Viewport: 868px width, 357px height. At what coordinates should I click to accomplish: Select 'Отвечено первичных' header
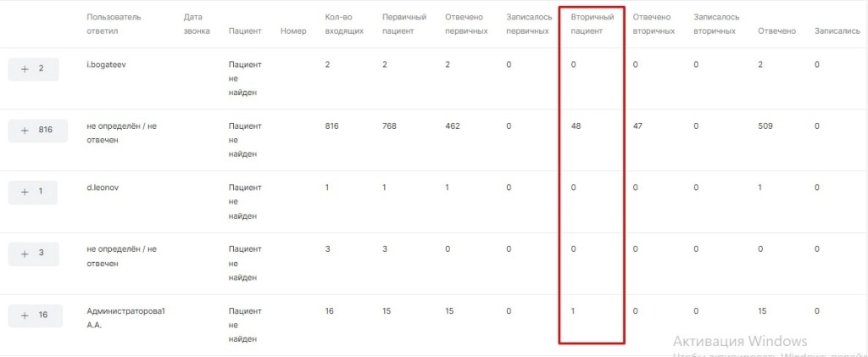(x=466, y=24)
